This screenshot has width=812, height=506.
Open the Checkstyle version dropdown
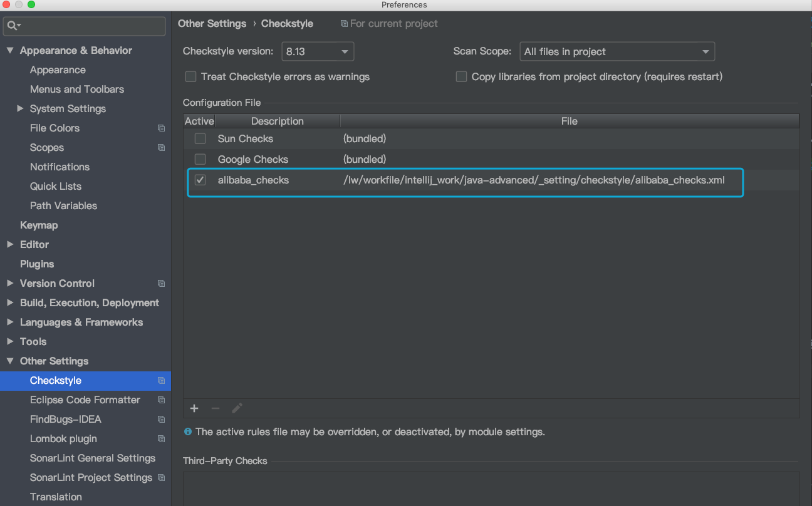click(x=318, y=52)
